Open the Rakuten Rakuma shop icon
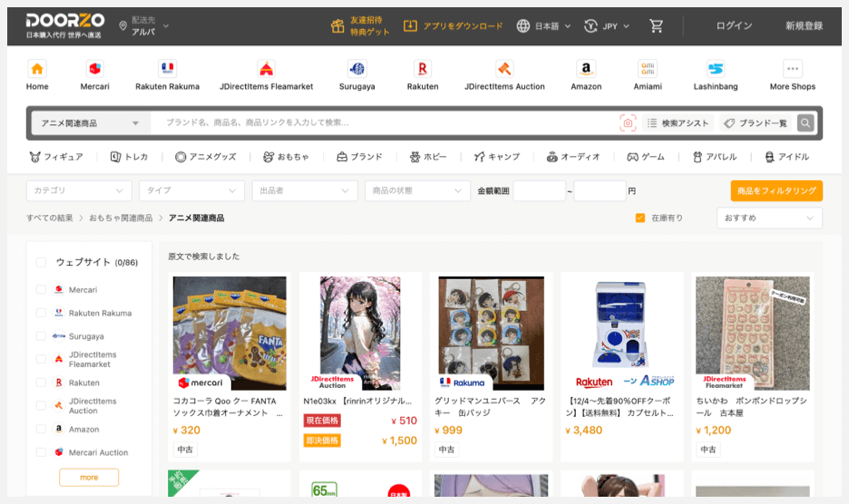 (167, 69)
